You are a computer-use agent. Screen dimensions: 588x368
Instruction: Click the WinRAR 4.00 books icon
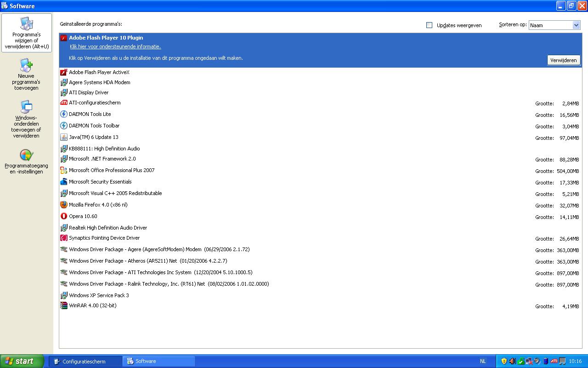pyautogui.click(x=64, y=305)
